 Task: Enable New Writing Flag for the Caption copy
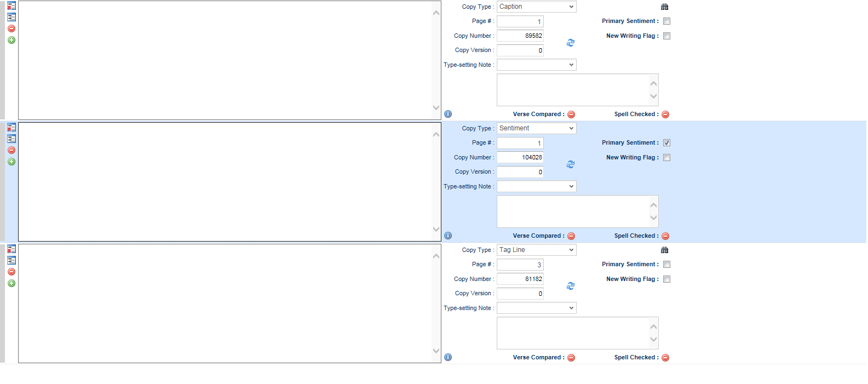(x=666, y=36)
